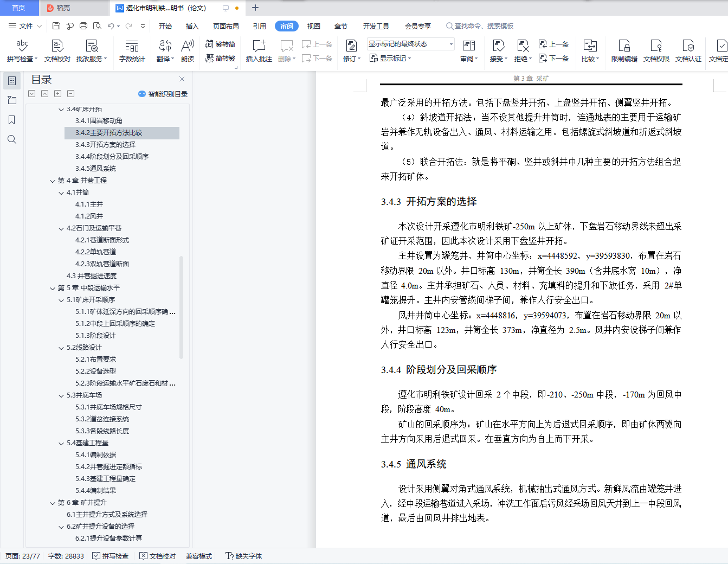Click 插入批注 insert comment

coord(259,51)
